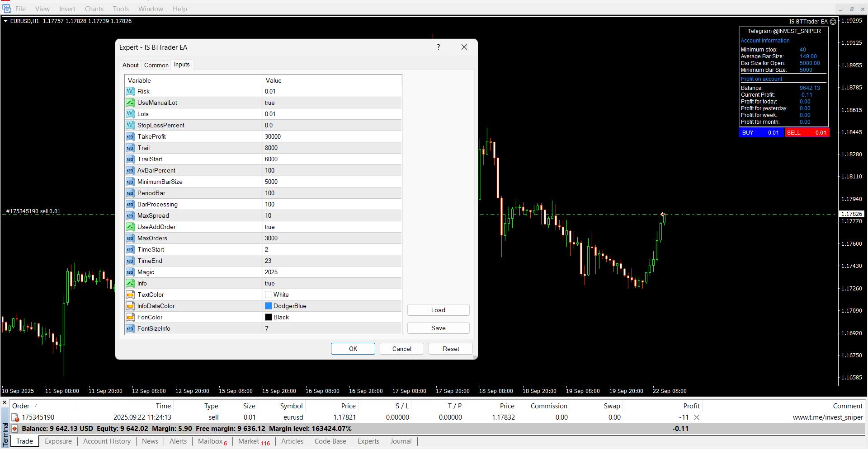Click the palette icon next to TextColor
This screenshot has height=449, width=868.
click(130, 295)
